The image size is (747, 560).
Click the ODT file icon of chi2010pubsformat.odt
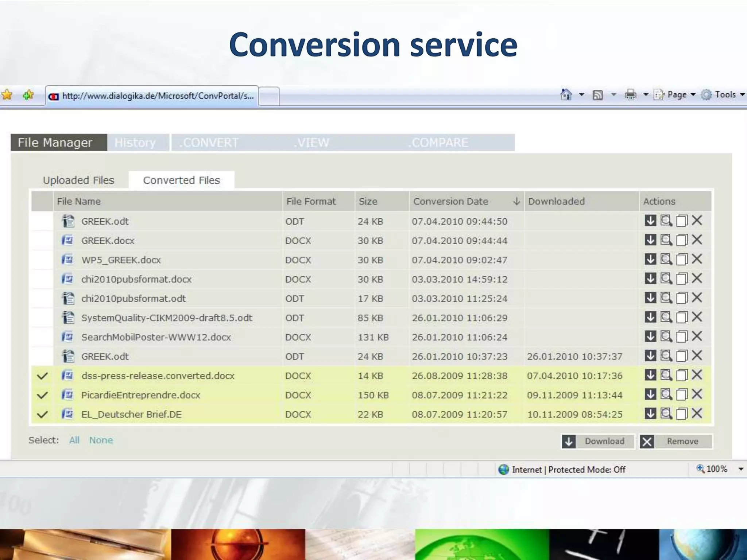pyautogui.click(x=68, y=298)
